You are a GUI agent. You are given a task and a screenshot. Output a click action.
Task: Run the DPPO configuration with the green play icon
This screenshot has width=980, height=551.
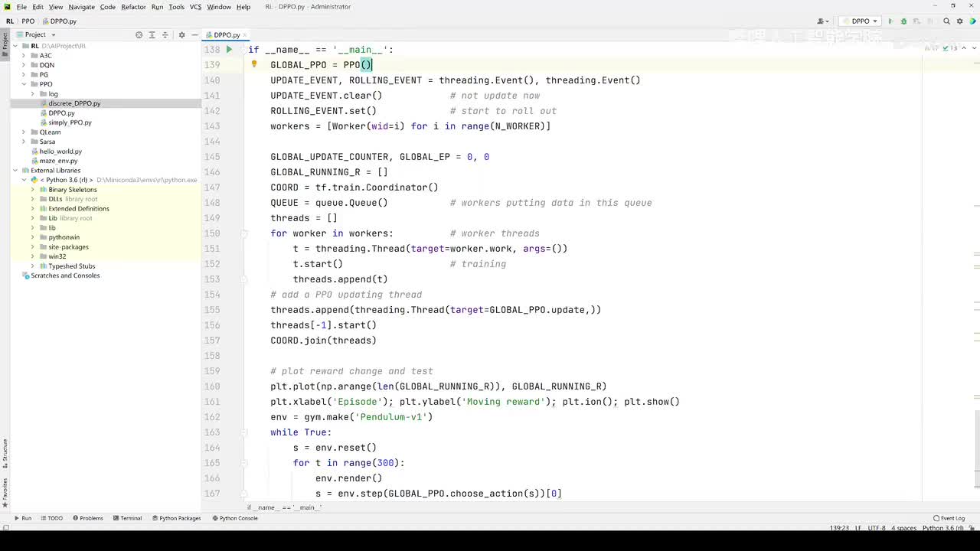890,21
